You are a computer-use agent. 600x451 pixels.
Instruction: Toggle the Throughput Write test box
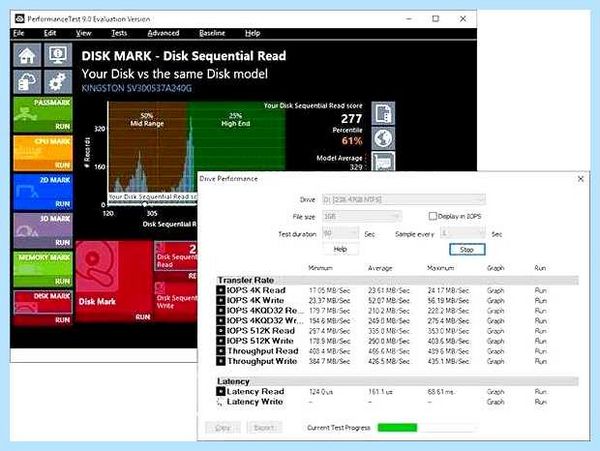pyautogui.click(x=221, y=361)
